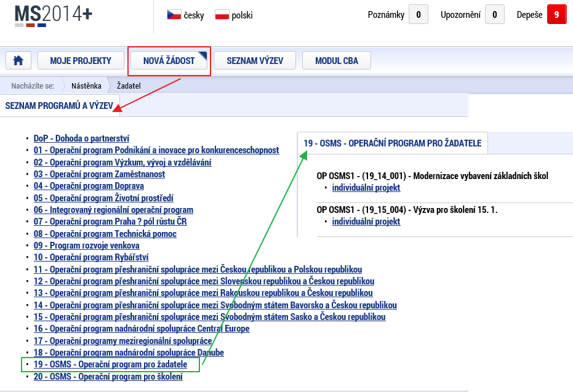Open 06 Integrovaný regionální operační program
573x392 pixels.
tap(113, 210)
